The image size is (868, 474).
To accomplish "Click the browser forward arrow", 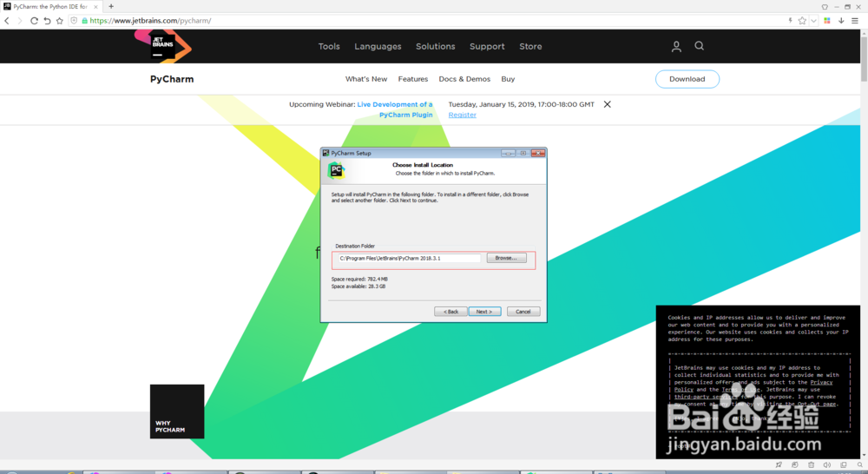I will click(x=20, y=21).
